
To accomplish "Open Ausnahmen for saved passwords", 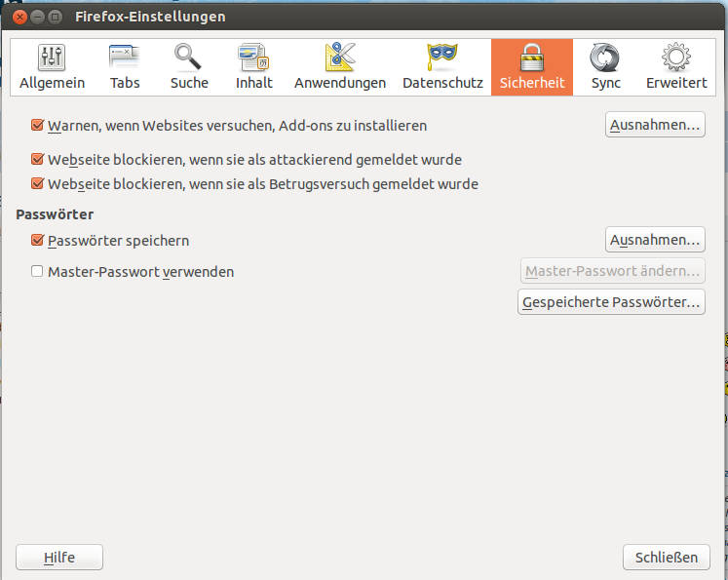I will (655, 240).
